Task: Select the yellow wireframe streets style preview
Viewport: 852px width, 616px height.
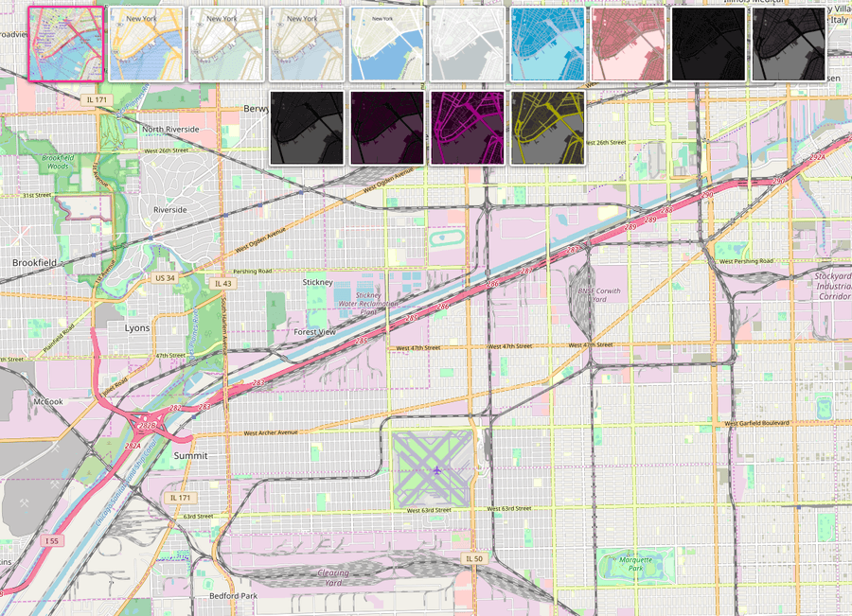Action: 547,128
